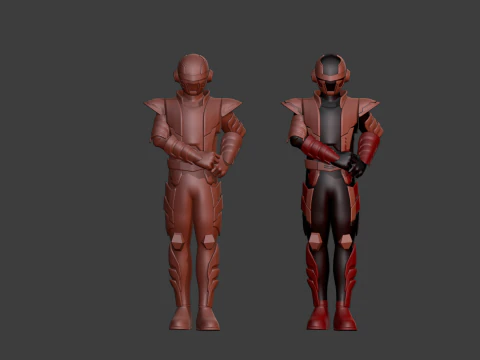Click the unpainted clay armored figure
Screen dimensions: 480x360
point(195,192)
